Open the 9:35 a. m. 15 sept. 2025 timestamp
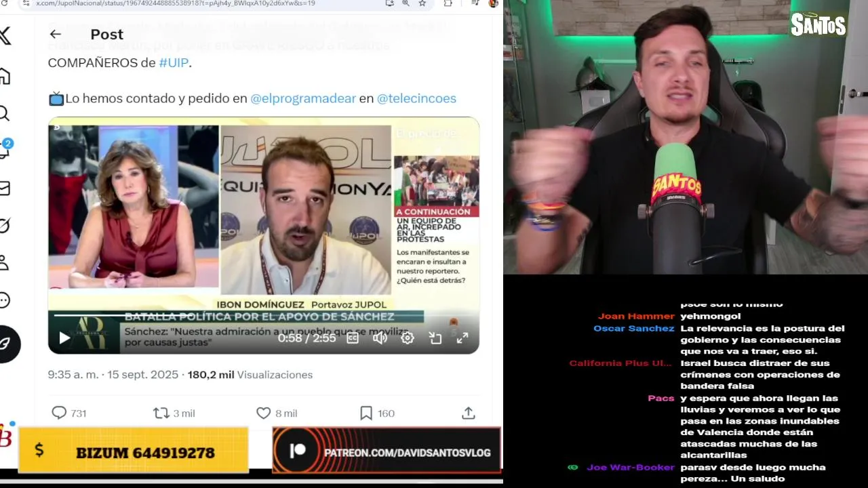The height and width of the screenshot is (488, 868). pos(113,375)
